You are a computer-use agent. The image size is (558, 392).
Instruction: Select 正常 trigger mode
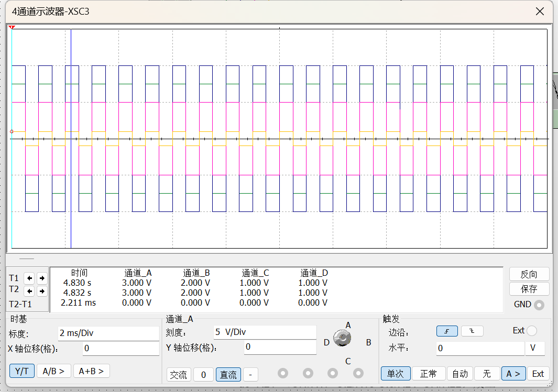tap(429, 374)
